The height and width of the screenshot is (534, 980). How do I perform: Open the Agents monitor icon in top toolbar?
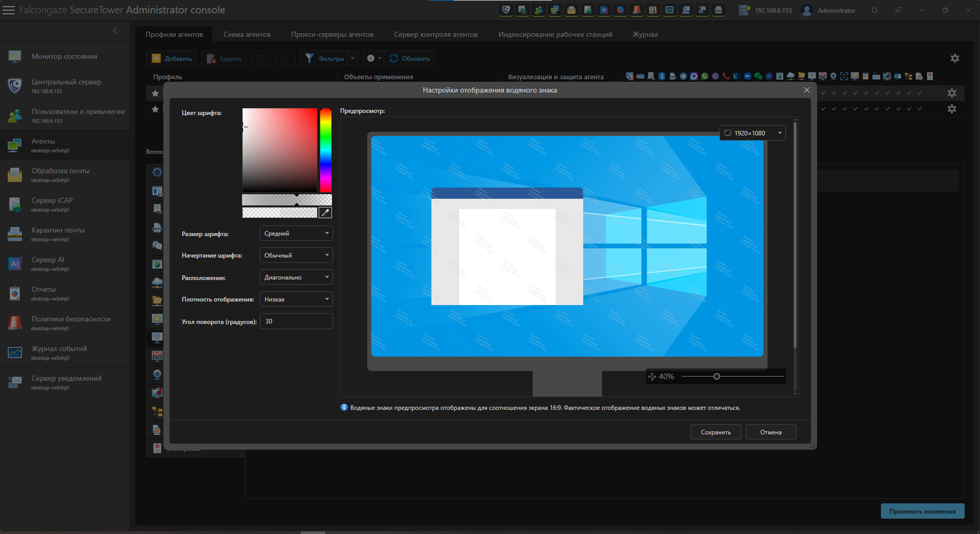point(555,10)
